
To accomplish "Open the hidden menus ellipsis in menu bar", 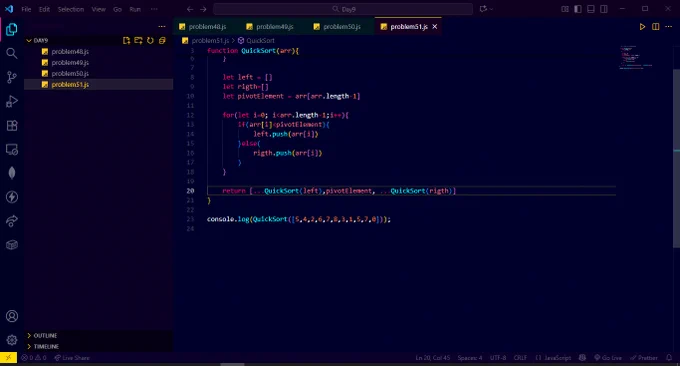I will point(154,9).
